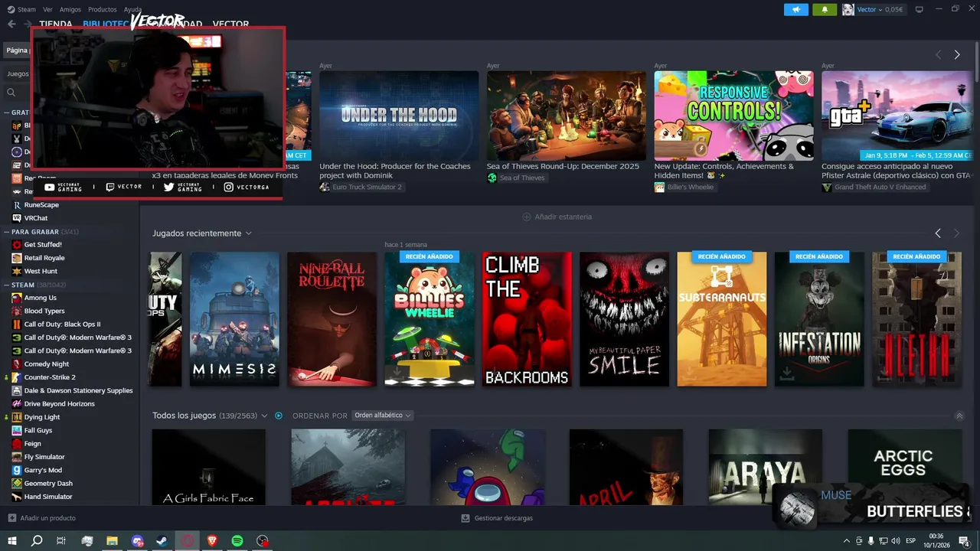
Task: Click Añadir estantería
Action: coord(563,217)
